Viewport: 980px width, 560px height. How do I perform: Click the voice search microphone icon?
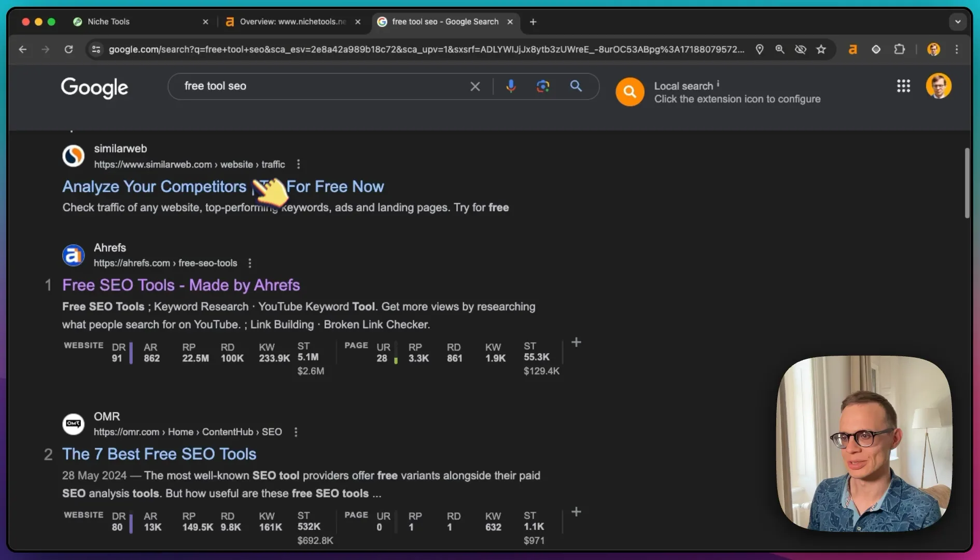(x=511, y=86)
